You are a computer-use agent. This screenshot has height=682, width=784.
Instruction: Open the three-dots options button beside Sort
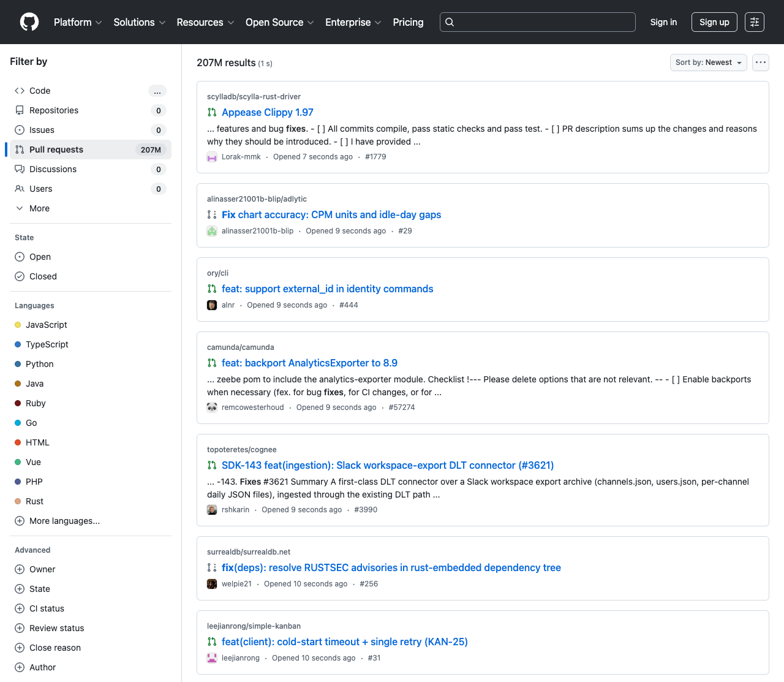761,63
